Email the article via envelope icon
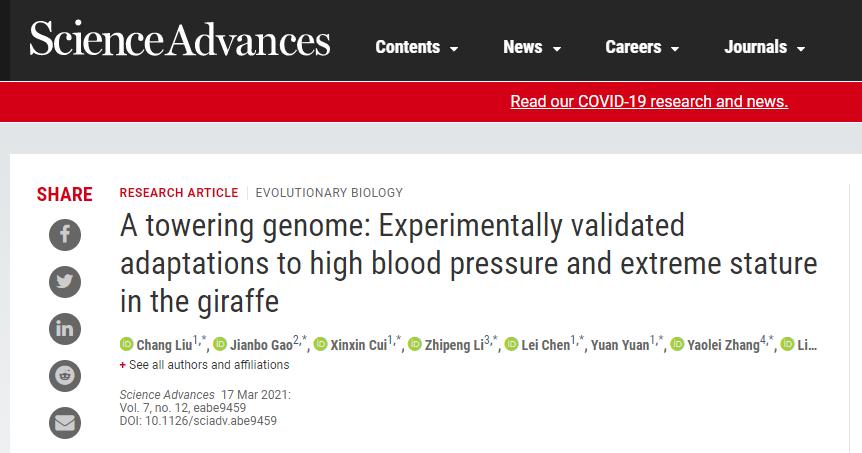This screenshot has height=453, width=862. click(65, 423)
